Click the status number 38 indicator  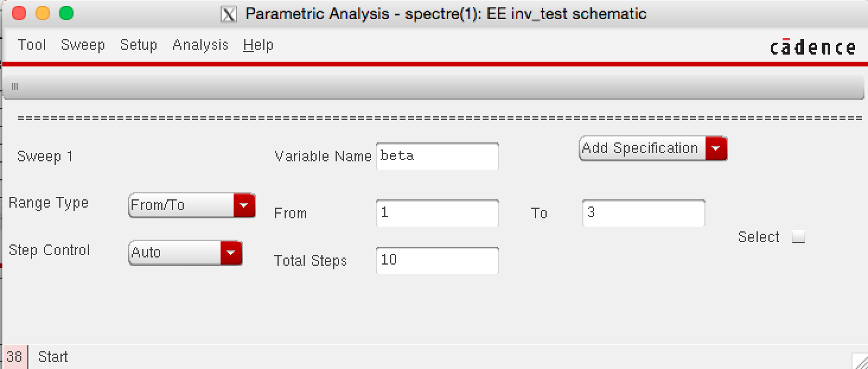point(14,357)
